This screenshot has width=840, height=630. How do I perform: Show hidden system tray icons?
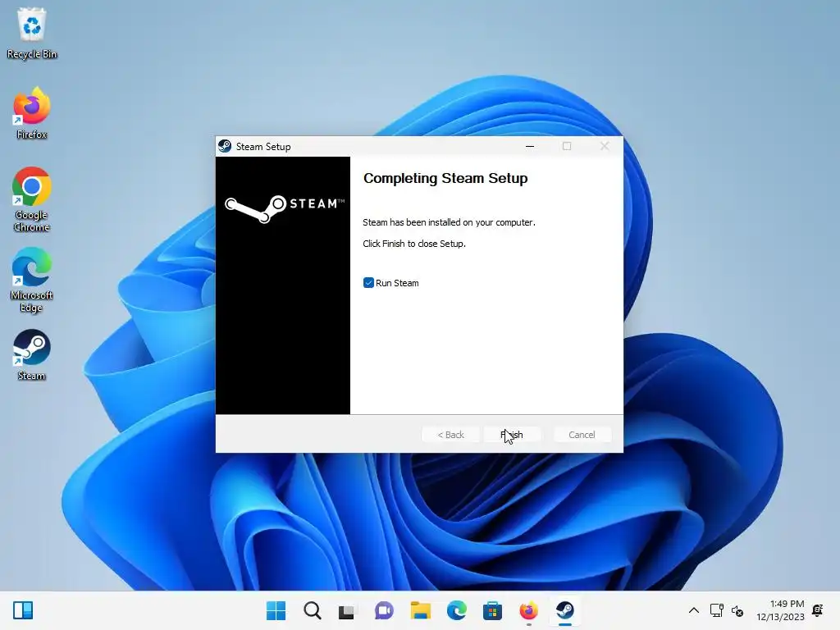[694, 610]
